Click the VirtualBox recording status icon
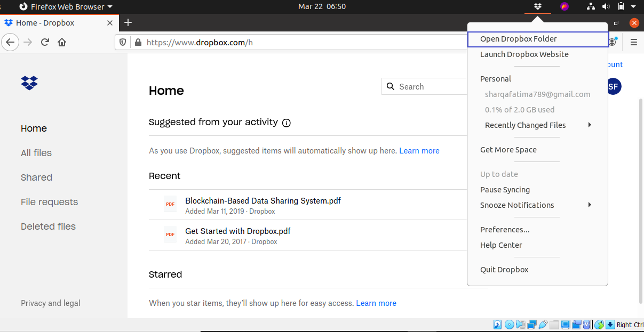Viewport: 644px width, 332px height. point(577,325)
